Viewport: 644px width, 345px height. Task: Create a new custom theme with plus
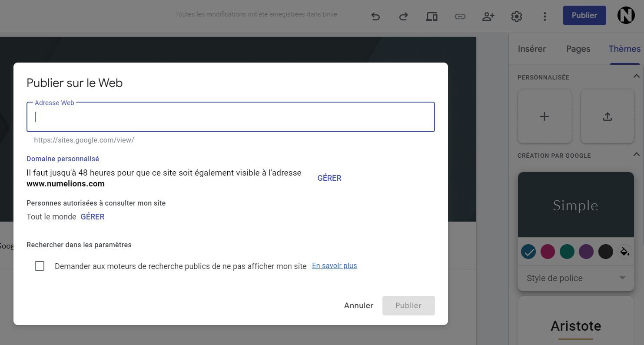point(544,116)
